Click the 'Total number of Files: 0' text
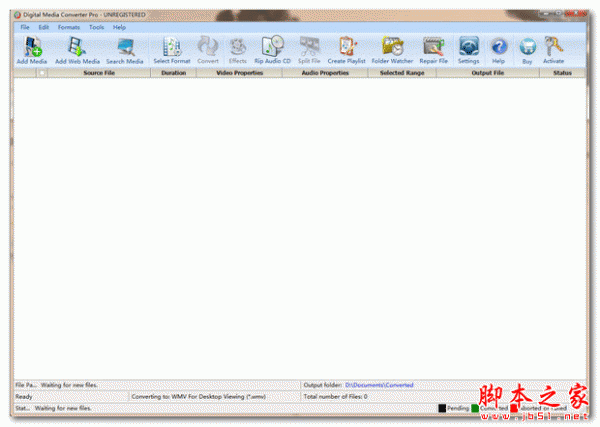This screenshot has width=600, height=427. (336, 396)
